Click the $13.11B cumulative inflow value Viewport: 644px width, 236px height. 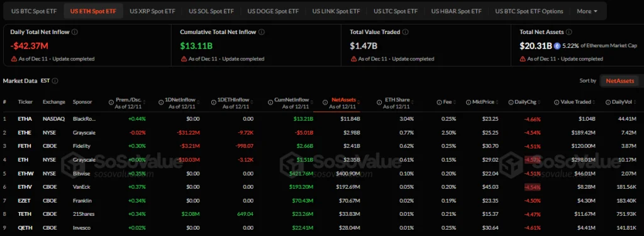pyautogui.click(x=196, y=46)
